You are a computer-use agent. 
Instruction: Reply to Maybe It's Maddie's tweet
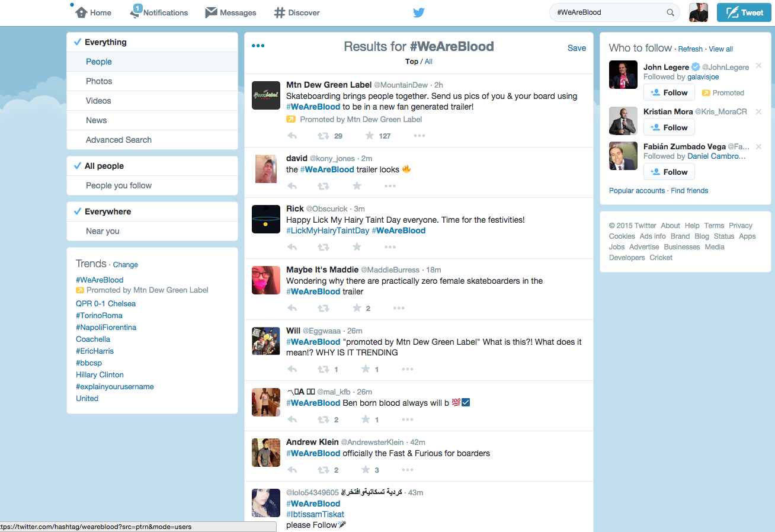click(x=292, y=308)
